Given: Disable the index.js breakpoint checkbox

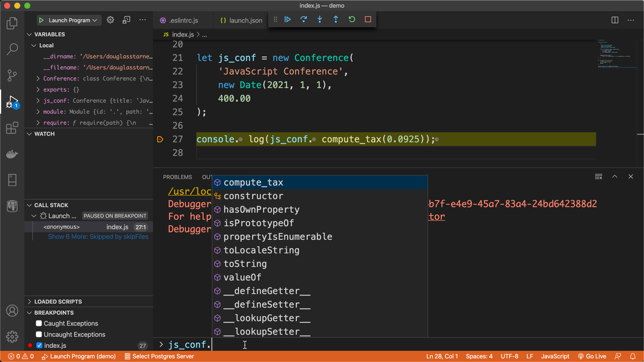Looking at the screenshot, I should click(x=39, y=345).
